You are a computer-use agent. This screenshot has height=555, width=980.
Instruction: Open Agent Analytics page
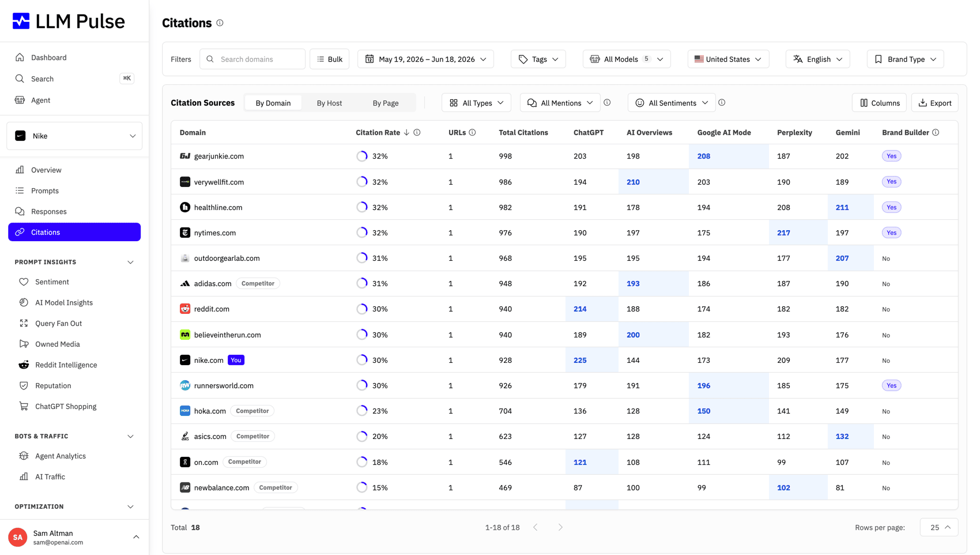tap(74, 456)
